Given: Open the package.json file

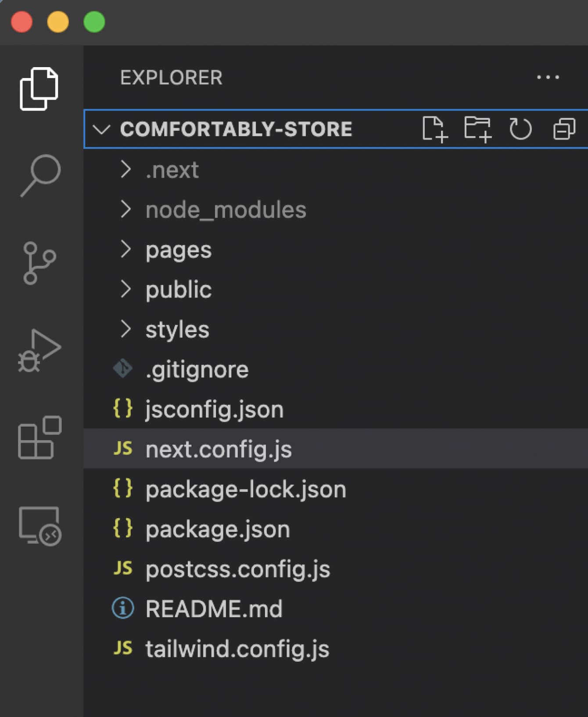Looking at the screenshot, I should (x=218, y=529).
